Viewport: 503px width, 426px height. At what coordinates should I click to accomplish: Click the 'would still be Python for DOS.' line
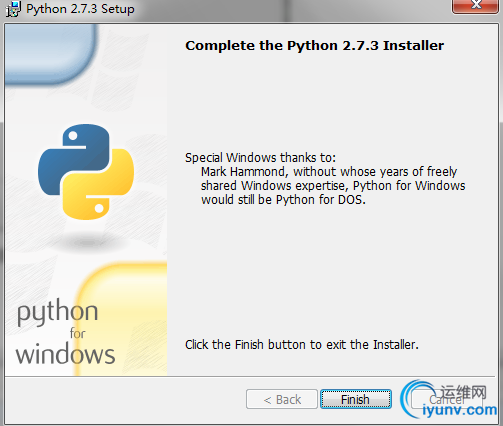pyautogui.click(x=283, y=200)
